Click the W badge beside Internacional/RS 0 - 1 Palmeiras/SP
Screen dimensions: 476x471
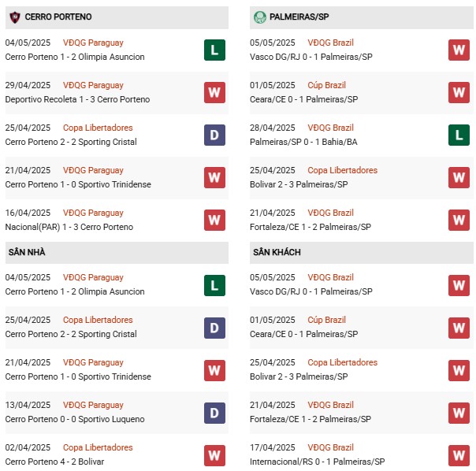click(459, 455)
